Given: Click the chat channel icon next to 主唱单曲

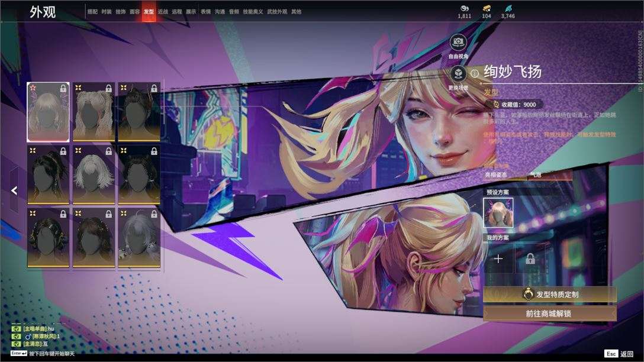Looking at the screenshot, I should tap(16, 329).
